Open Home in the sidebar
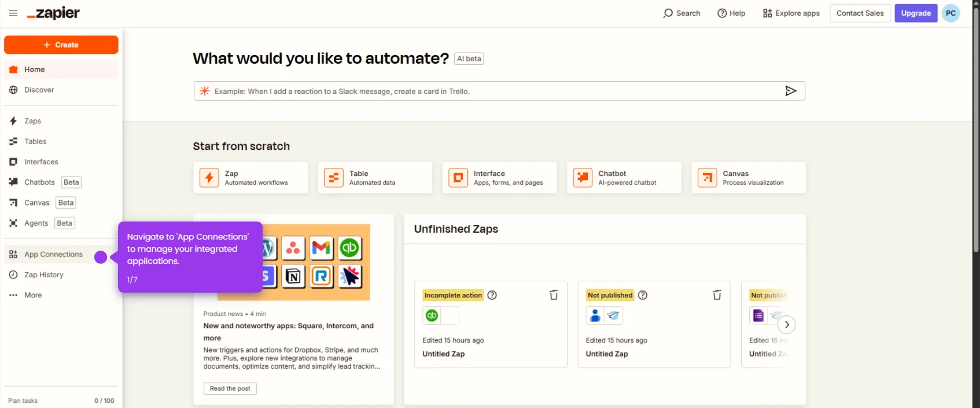 [x=61, y=69]
